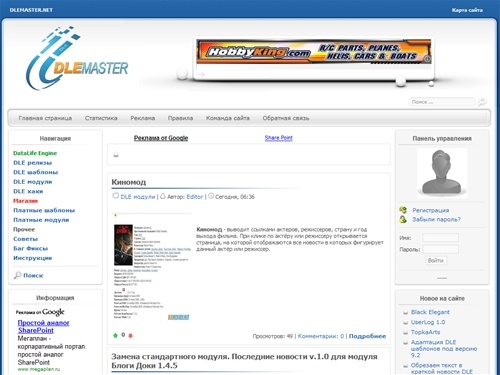Screen dimensions: 500x375
Task: Click author Editor link
Action: pyautogui.click(x=195, y=197)
